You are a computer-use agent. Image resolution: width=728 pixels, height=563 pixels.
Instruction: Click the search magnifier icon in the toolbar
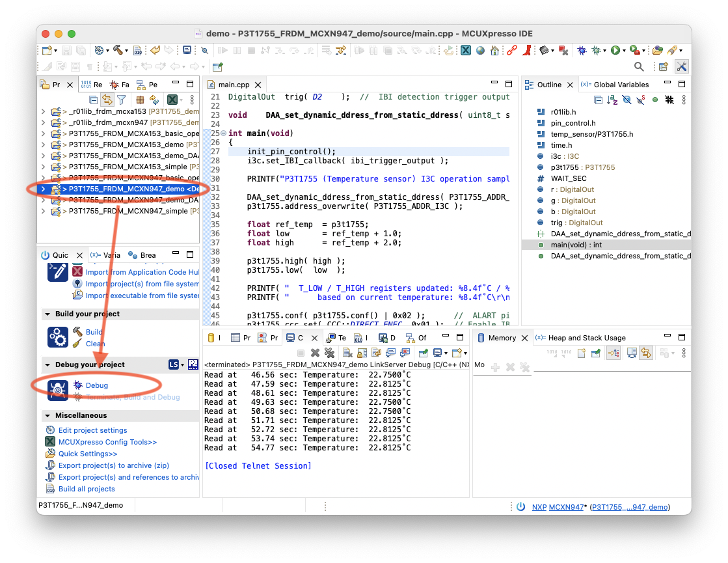click(639, 66)
